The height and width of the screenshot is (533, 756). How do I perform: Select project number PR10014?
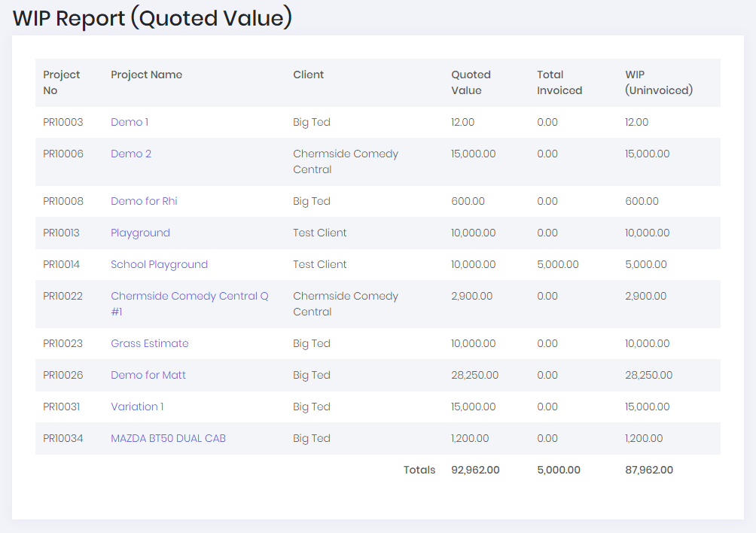coord(61,264)
